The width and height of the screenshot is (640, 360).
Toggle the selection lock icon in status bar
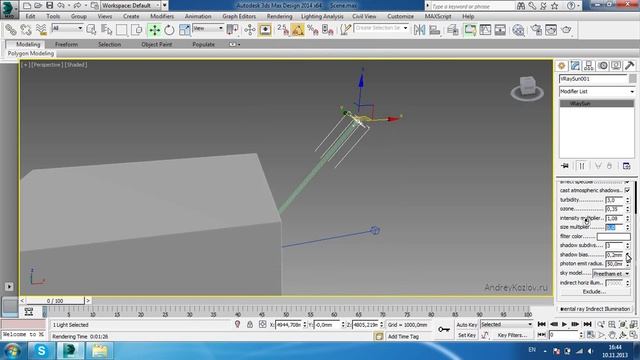[x=250, y=325]
